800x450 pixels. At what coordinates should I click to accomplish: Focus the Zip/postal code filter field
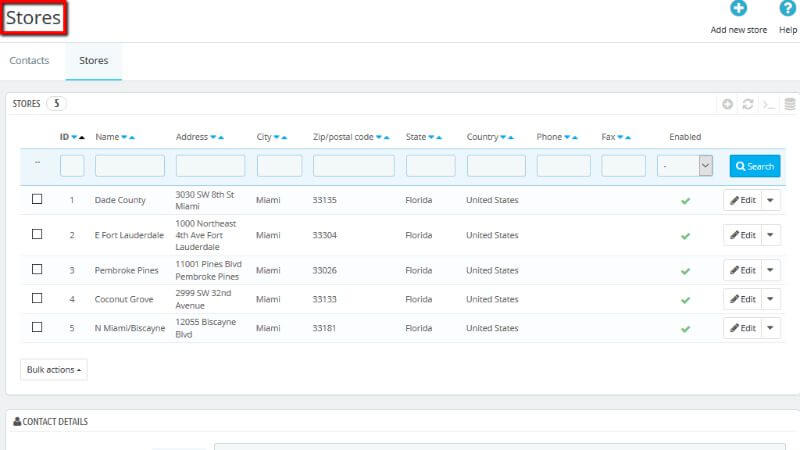tap(354, 166)
